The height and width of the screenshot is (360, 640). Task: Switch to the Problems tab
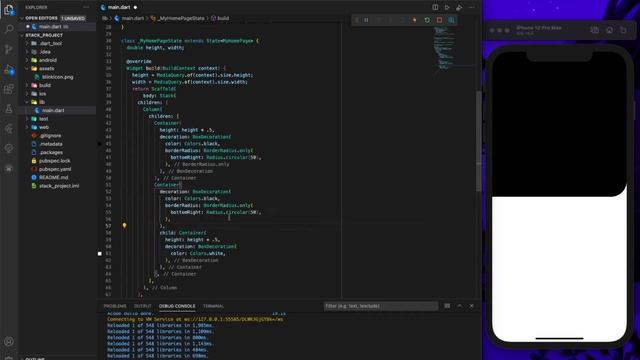115,306
